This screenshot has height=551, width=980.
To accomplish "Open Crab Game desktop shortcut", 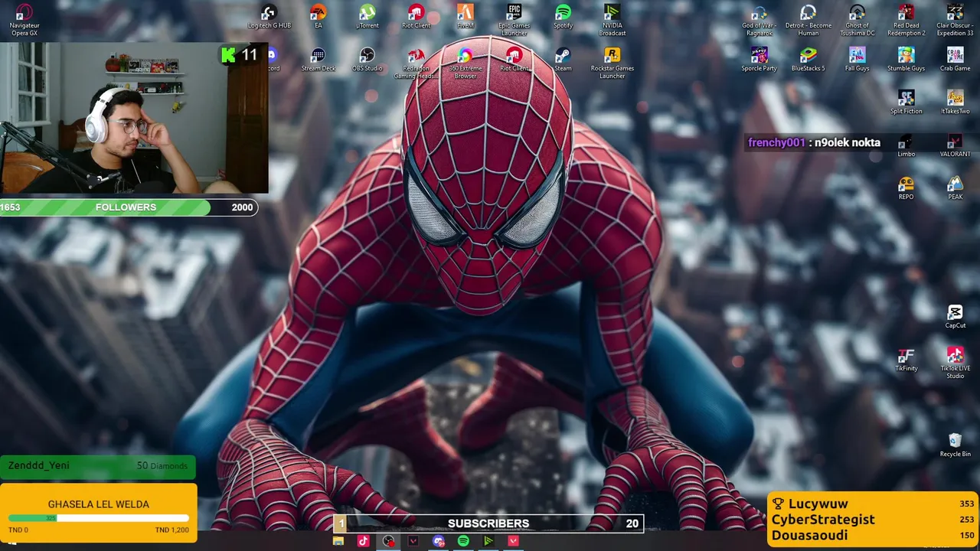I will 955,60.
